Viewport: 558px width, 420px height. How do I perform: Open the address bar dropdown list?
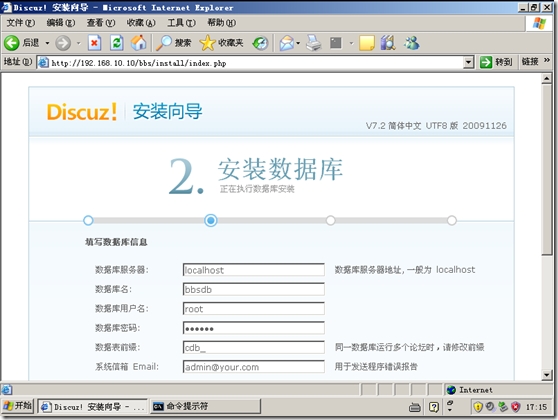pyautogui.click(x=469, y=63)
